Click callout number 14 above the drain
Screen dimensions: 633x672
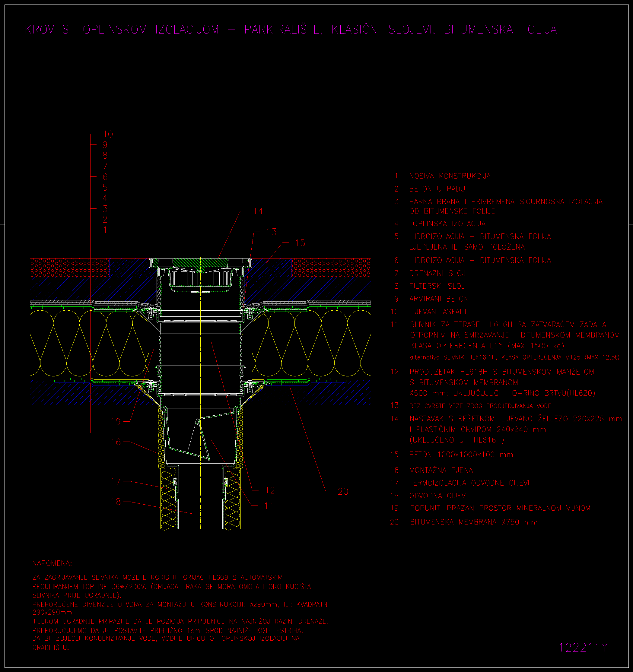pyautogui.click(x=258, y=211)
